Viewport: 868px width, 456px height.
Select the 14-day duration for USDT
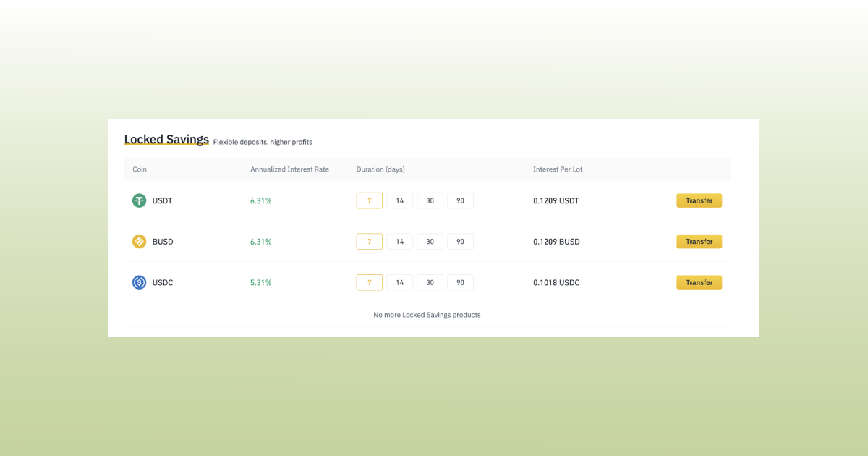(x=399, y=200)
